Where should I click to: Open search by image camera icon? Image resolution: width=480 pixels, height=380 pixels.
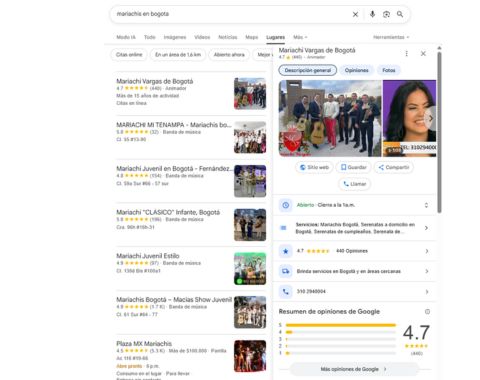(x=386, y=14)
